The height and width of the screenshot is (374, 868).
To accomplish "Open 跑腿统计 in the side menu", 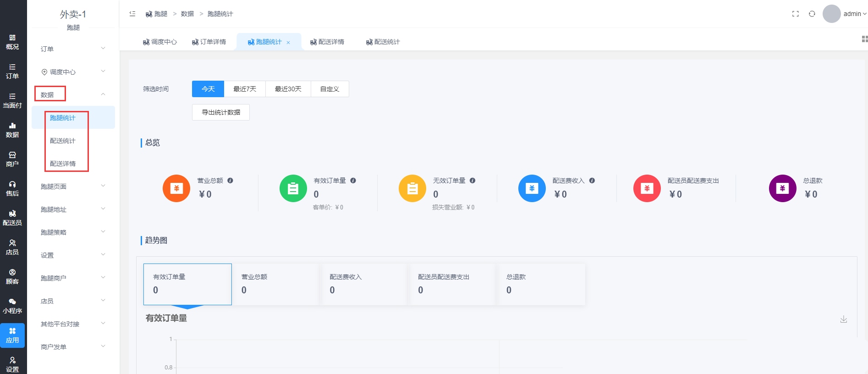I will coord(73,118).
